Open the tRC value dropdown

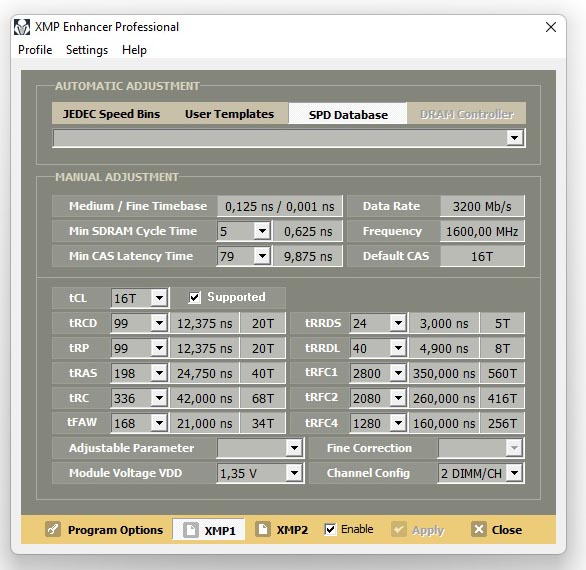(159, 398)
